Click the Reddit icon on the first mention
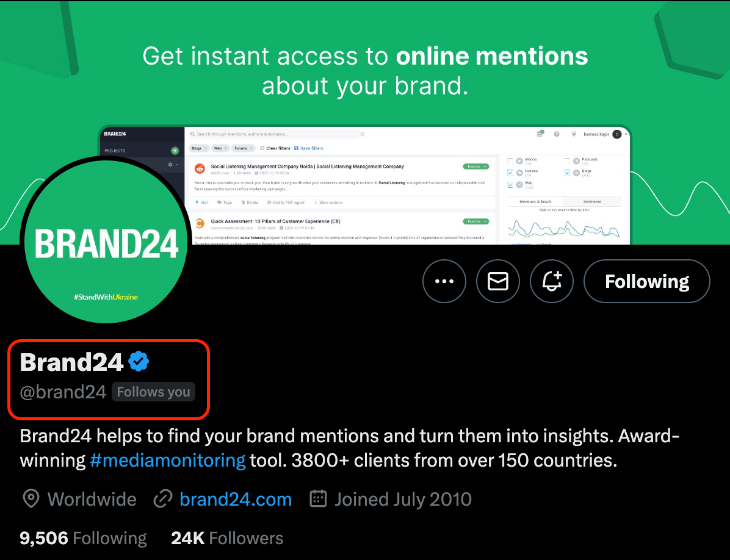This screenshot has height=560, width=730. pos(199,169)
